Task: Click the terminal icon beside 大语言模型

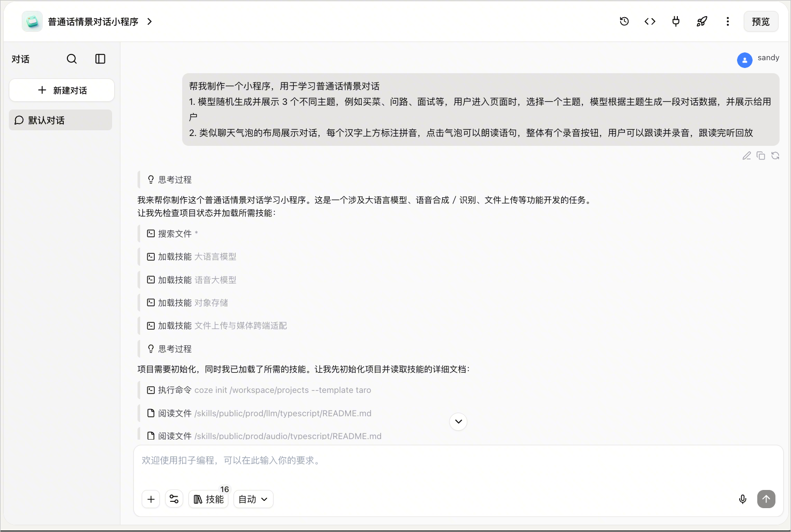Action: [151, 256]
